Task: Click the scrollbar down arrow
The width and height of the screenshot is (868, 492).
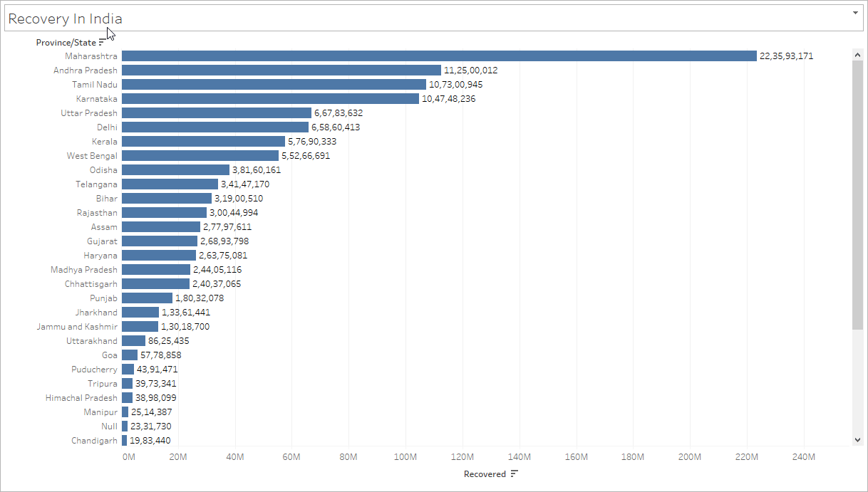Action: (857, 440)
